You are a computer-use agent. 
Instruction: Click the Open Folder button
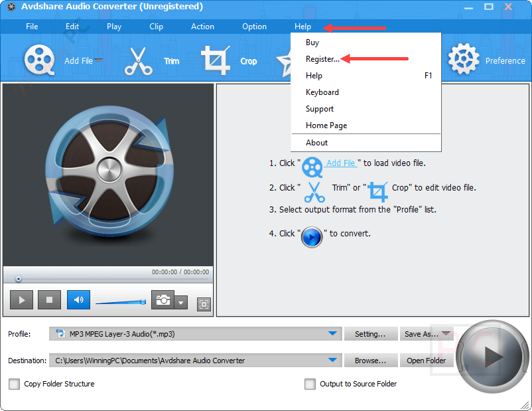[x=427, y=361]
